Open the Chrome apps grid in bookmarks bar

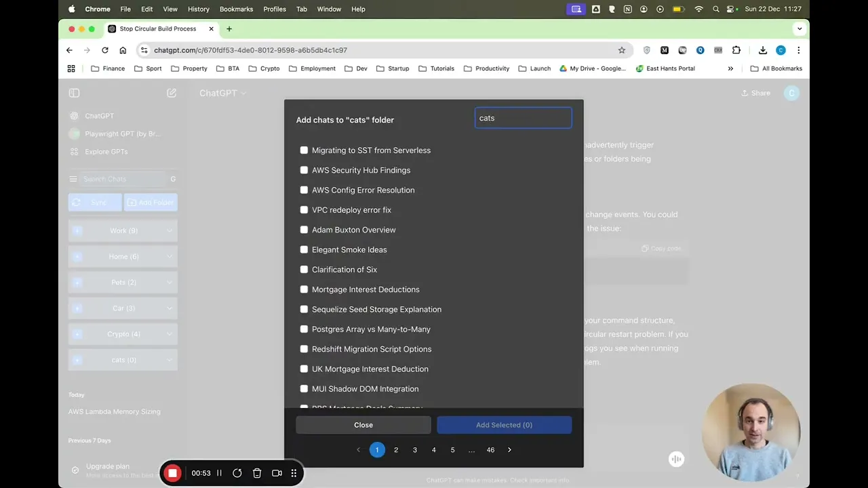[71, 68]
